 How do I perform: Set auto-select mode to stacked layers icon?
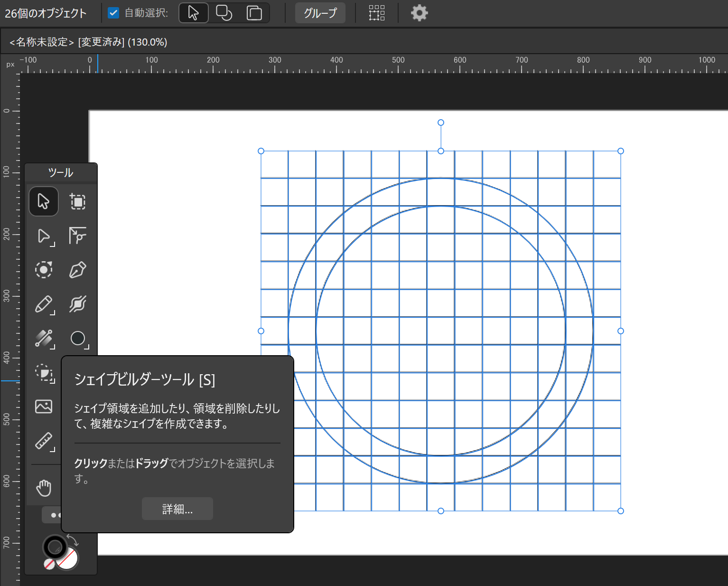[254, 13]
